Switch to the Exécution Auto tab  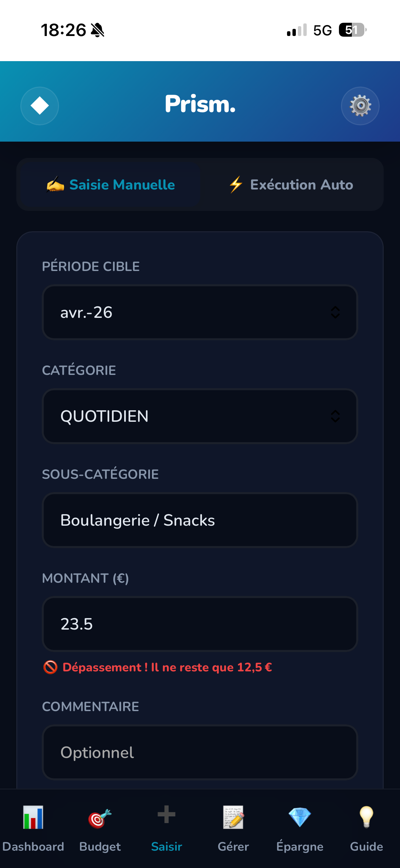291,185
